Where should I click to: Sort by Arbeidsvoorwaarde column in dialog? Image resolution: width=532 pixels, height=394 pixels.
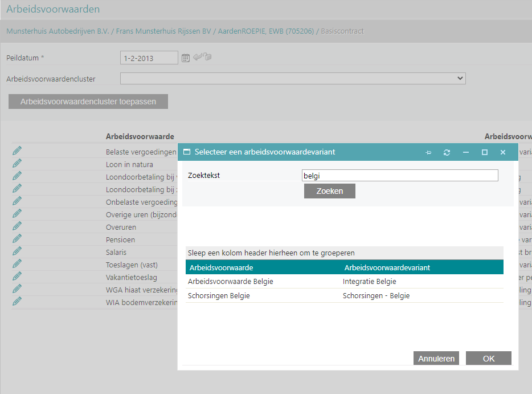[221, 267]
